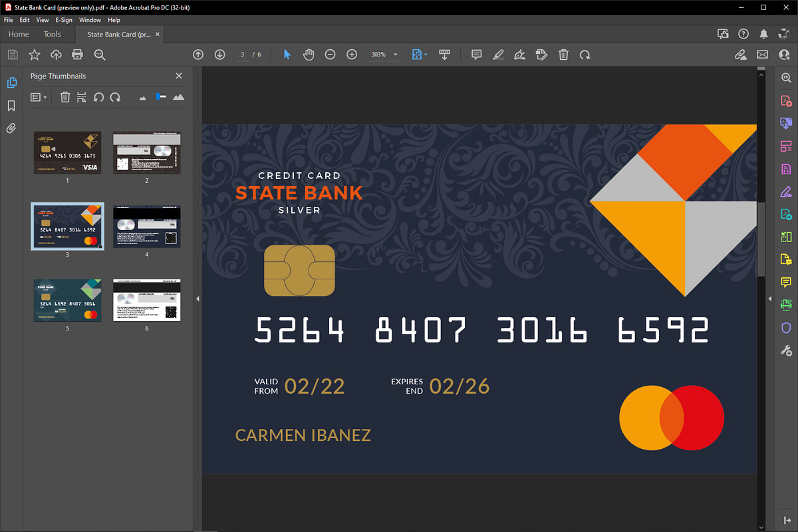Viewport: 798px width, 532px height.
Task: Open the Fill & Sign pen tool
Action: [520, 55]
